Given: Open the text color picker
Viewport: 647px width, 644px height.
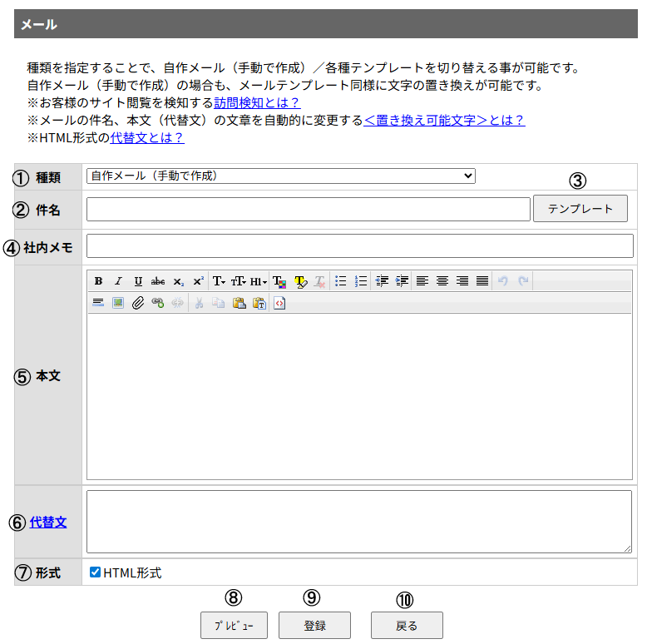Looking at the screenshot, I should click(279, 281).
